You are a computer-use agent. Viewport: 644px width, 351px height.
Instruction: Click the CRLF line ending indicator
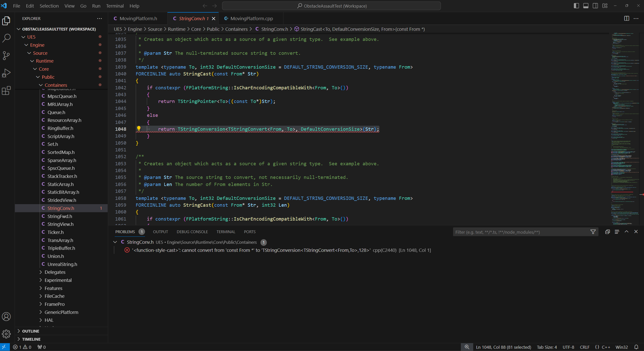coord(584,347)
